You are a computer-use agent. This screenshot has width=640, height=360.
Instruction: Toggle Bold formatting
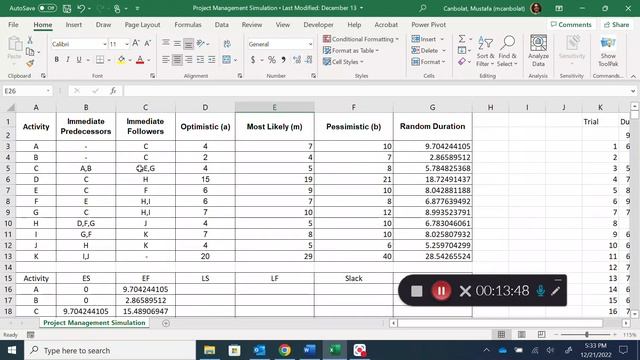(x=56, y=60)
